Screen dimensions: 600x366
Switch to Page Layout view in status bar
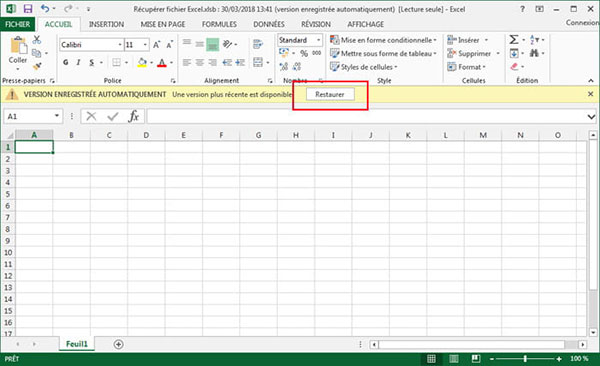(x=453, y=358)
